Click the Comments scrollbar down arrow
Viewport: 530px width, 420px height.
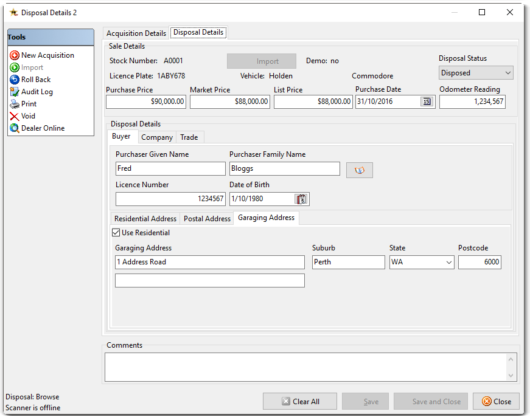pyautogui.click(x=511, y=376)
